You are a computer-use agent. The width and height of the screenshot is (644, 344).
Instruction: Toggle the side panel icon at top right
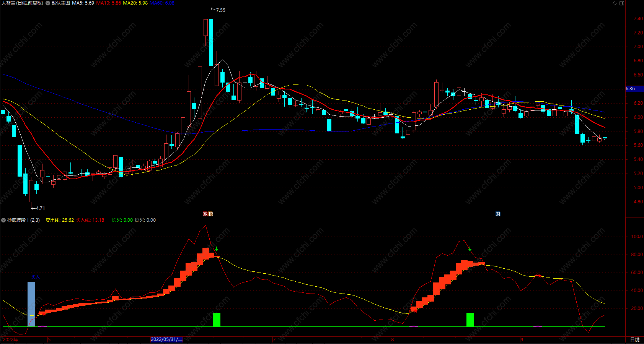[622, 3]
